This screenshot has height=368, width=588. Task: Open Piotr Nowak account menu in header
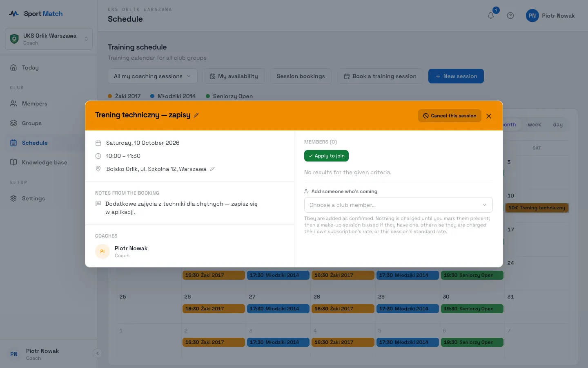click(550, 16)
